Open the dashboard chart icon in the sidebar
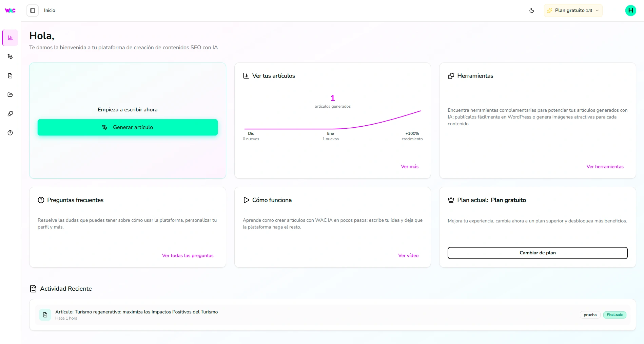The height and width of the screenshot is (344, 644). (x=10, y=38)
